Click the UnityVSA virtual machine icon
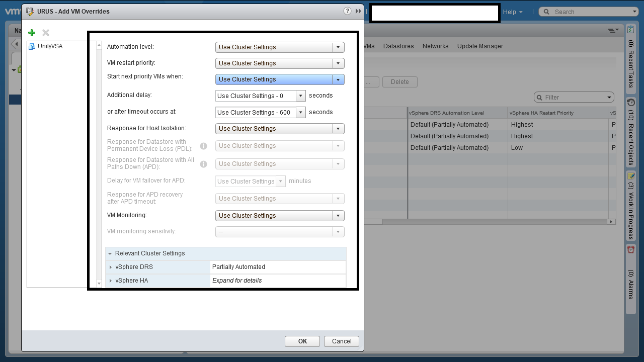Viewport: 644px width, 362px height. [32, 46]
